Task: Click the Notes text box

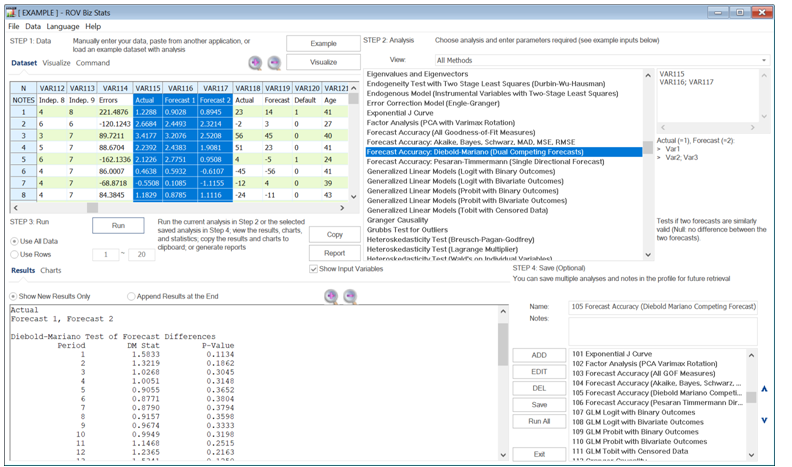Action: point(663,331)
